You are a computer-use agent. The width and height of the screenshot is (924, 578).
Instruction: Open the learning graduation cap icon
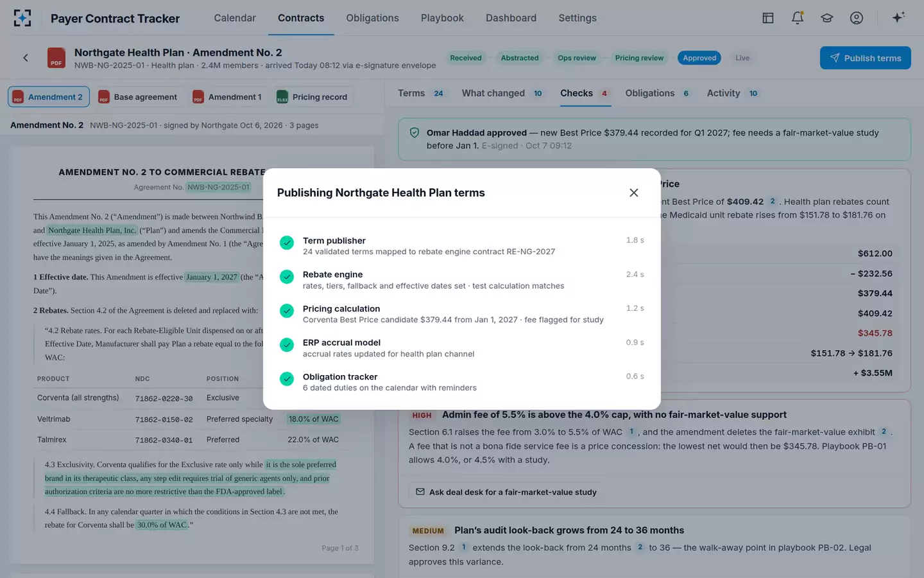827,18
